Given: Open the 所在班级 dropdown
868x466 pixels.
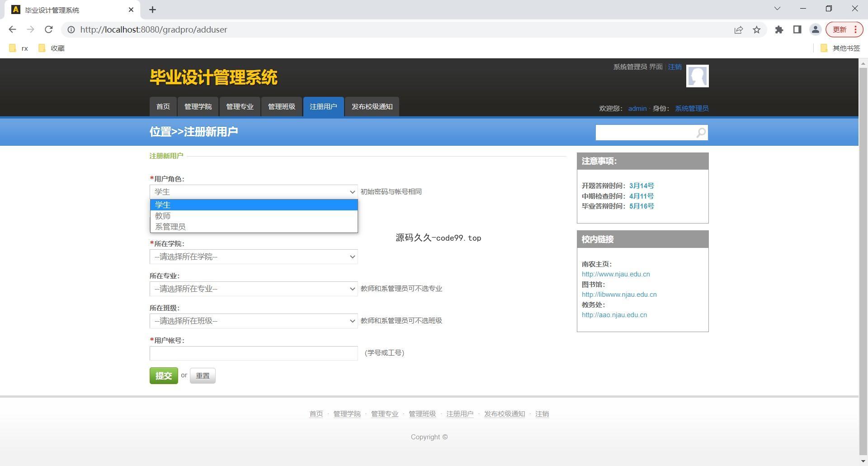Looking at the screenshot, I should [x=254, y=321].
